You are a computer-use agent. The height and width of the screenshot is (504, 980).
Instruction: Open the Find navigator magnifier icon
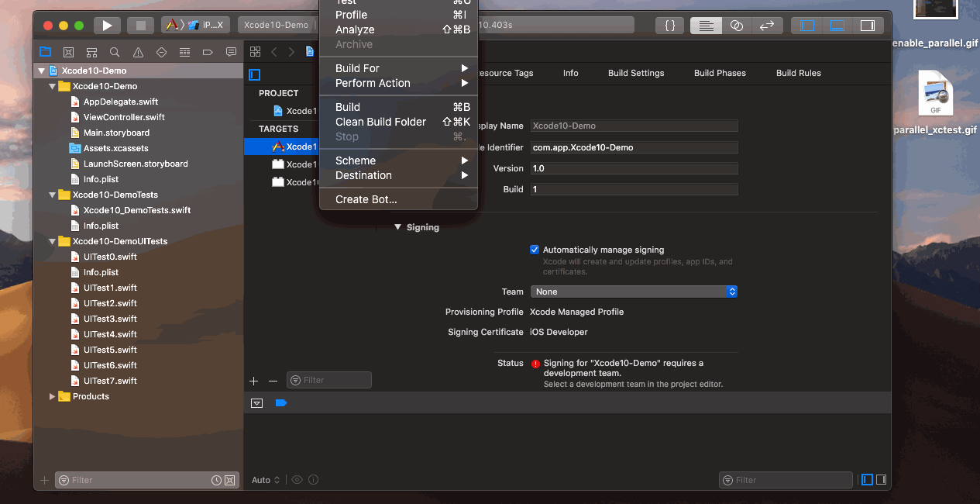[x=115, y=52]
